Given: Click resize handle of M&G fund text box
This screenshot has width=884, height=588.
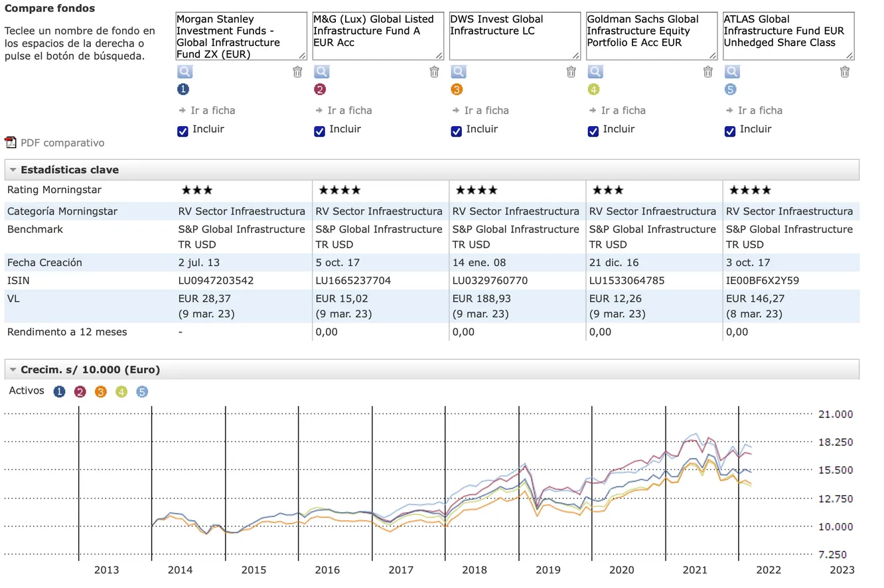Looking at the screenshot, I should click(x=439, y=56).
